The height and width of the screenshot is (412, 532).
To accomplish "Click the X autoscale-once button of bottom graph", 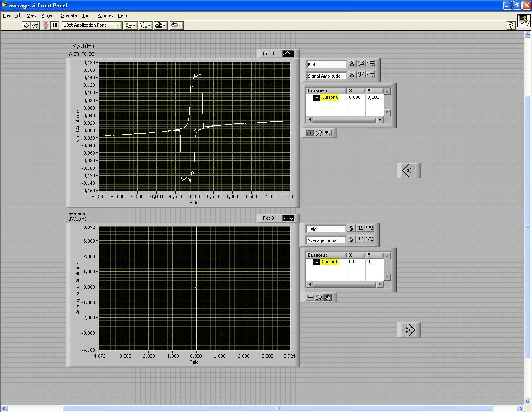I will (360, 228).
